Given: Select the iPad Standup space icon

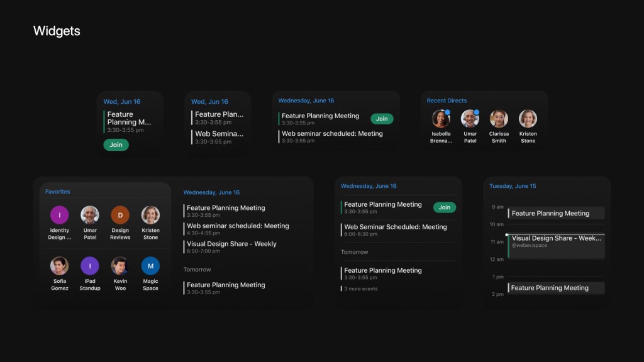Looking at the screenshot, I should pyautogui.click(x=90, y=266).
